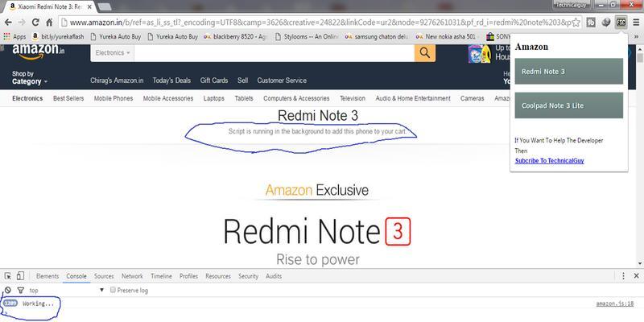Switch to the Console tab
Viewport: 644px width, 322px height.
pyautogui.click(x=76, y=276)
